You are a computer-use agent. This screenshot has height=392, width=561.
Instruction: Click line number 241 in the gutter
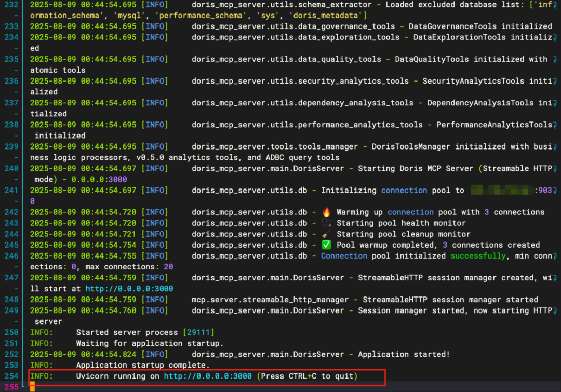(11, 190)
